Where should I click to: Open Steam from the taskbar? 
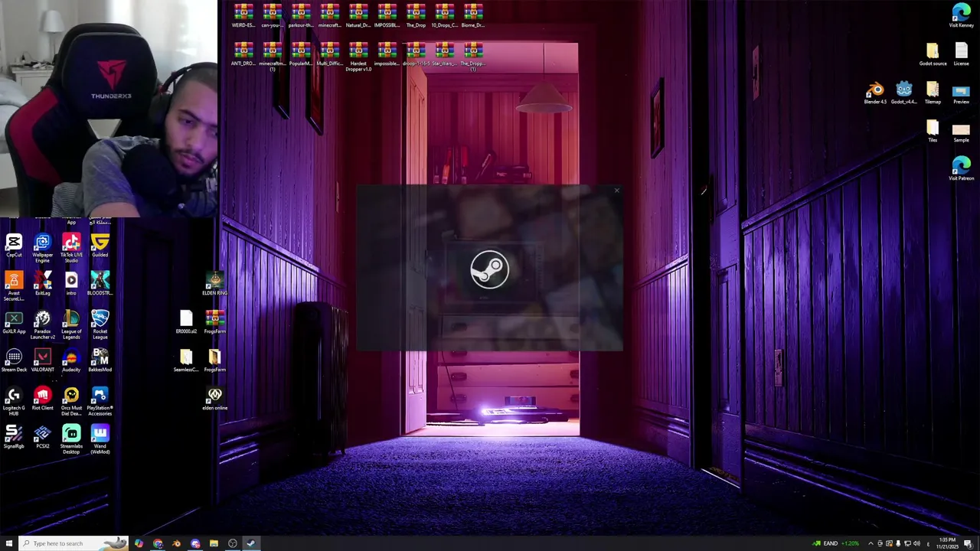pos(250,543)
